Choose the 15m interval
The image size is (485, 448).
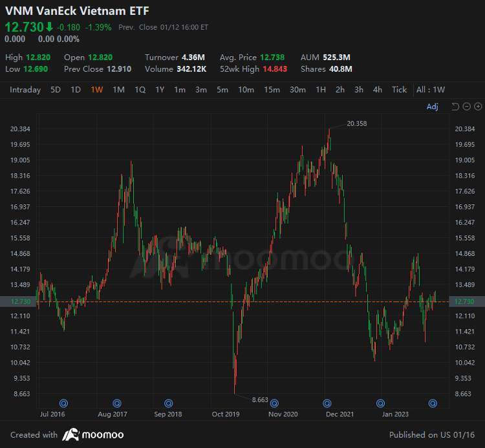272,90
